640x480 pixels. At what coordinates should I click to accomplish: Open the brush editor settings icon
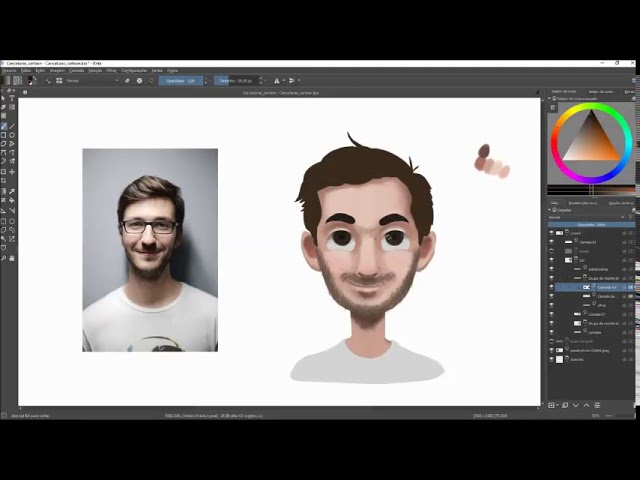(x=48, y=81)
